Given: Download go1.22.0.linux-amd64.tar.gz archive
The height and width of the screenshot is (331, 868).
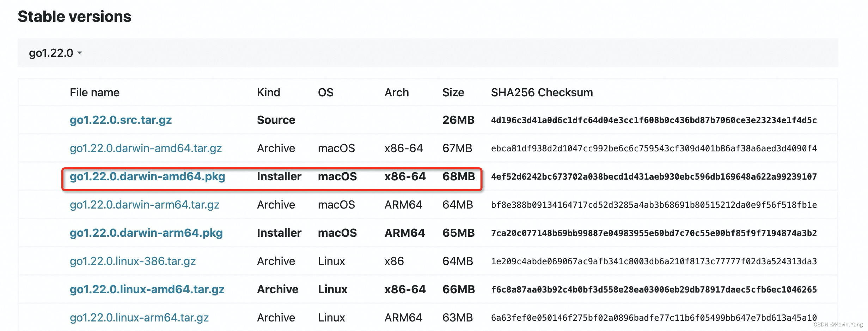Looking at the screenshot, I should coord(147,289).
